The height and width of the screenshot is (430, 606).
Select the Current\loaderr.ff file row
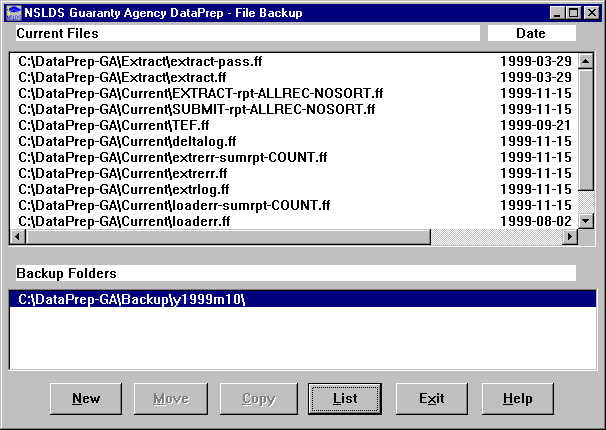tap(294, 221)
